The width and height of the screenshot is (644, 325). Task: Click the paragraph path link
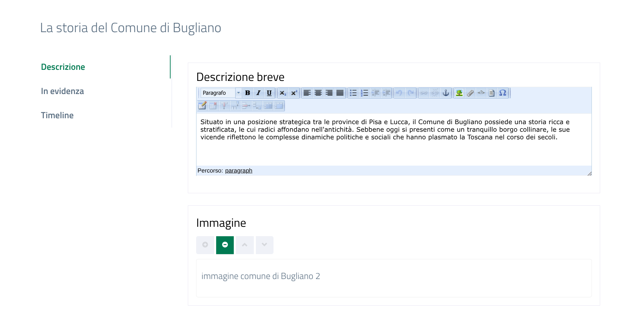[x=239, y=171]
